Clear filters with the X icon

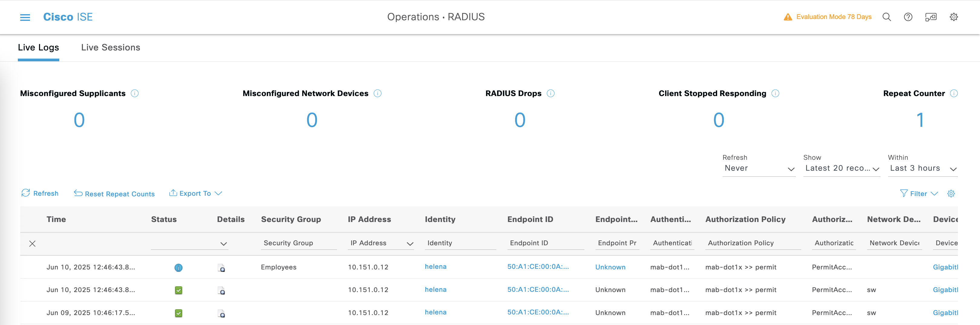tap(32, 244)
